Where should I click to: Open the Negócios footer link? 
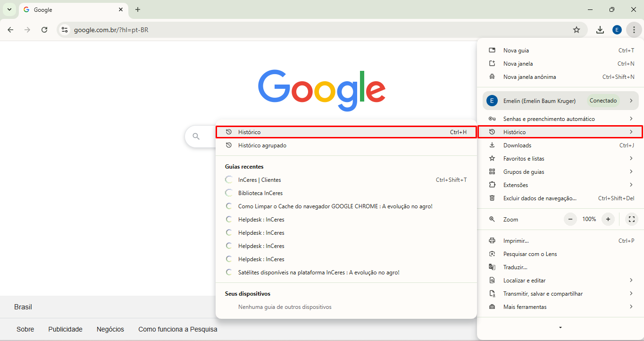click(110, 329)
